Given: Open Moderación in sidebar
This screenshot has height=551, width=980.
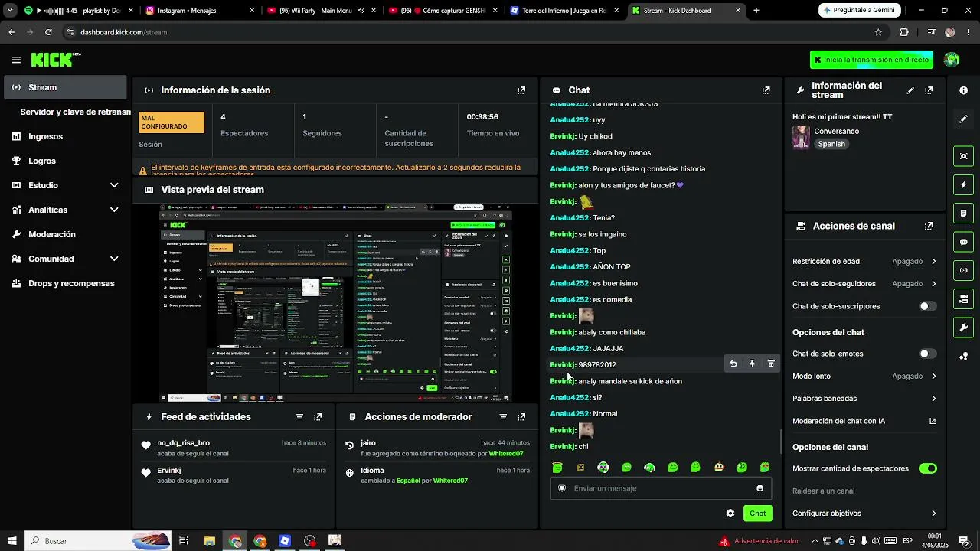Looking at the screenshot, I should [x=65, y=234].
